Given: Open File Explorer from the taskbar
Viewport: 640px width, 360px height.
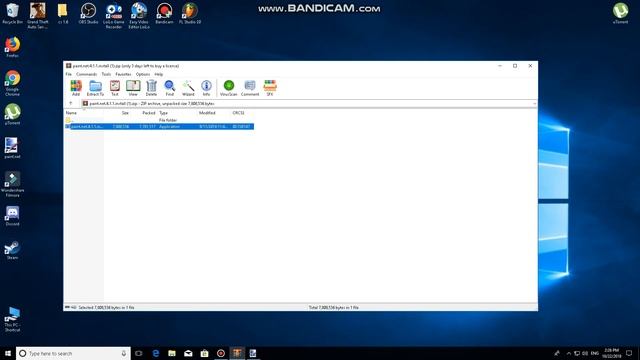Looking at the screenshot, I should tap(172, 353).
